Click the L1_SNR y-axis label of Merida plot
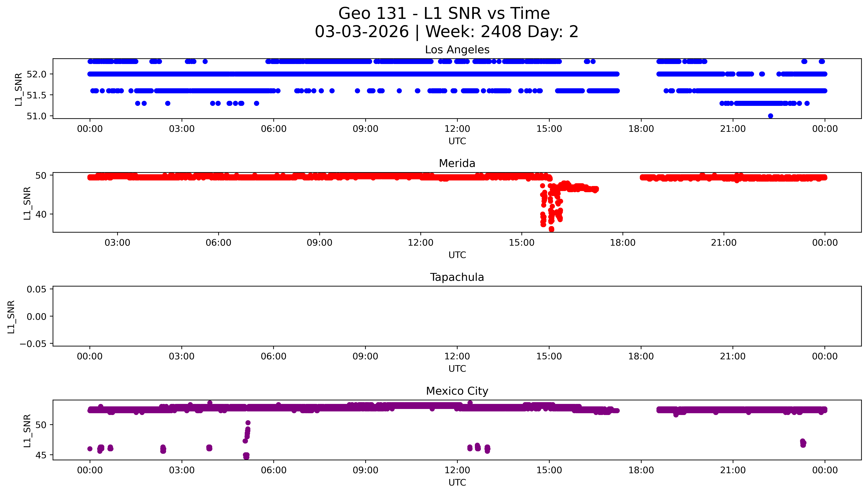 click(27, 203)
